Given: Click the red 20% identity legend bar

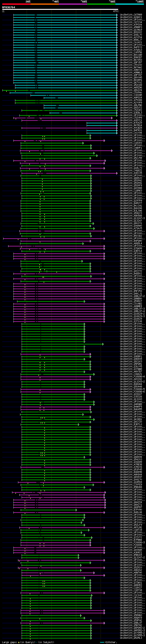Looking at the screenshot, I should click(16, 4).
